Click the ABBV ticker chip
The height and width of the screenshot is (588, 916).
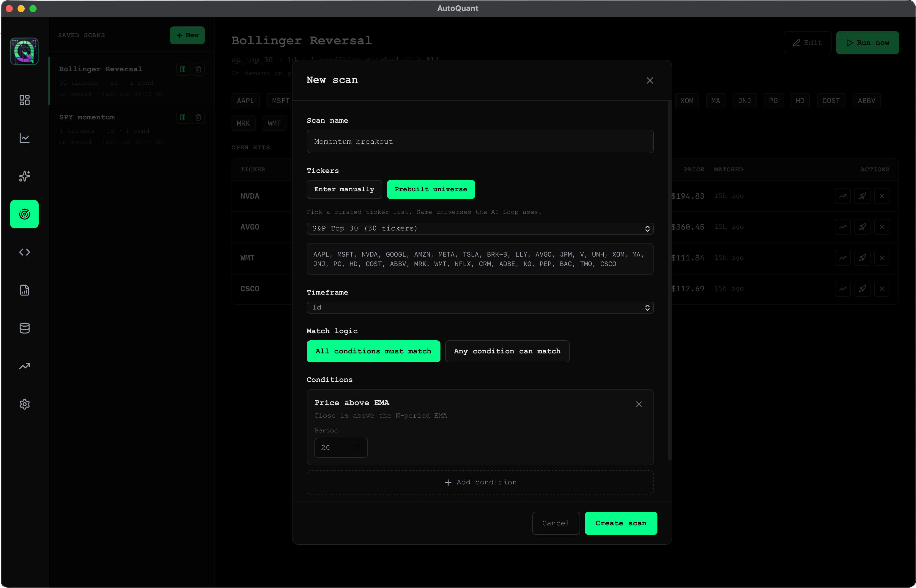(x=866, y=101)
